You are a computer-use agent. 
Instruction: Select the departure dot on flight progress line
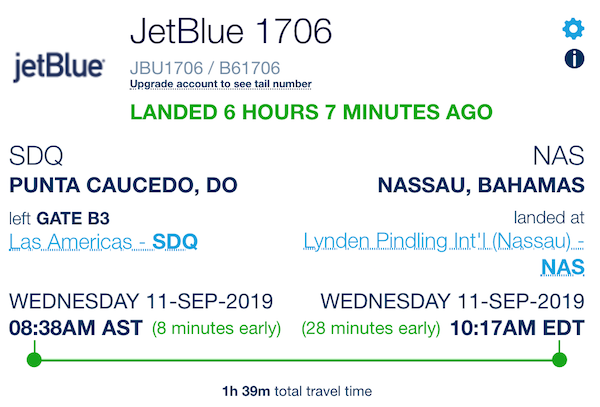[34, 360]
